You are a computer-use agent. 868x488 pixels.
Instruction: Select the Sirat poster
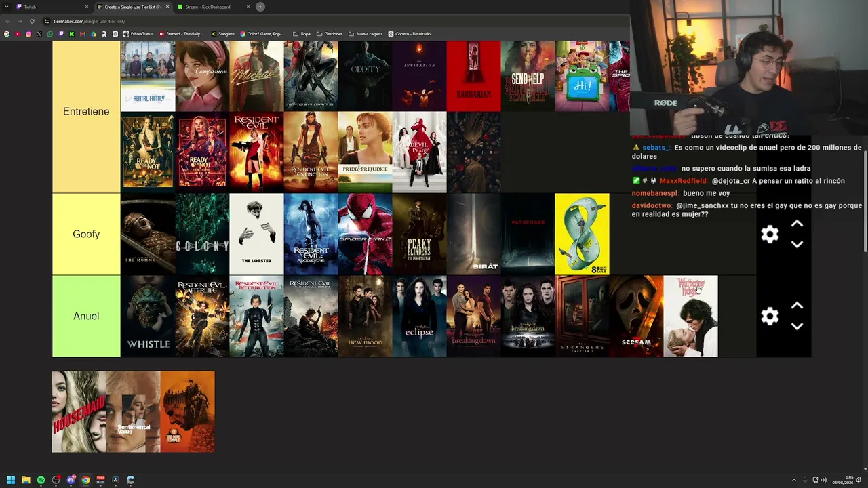pyautogui.click(x=473, y=235)
